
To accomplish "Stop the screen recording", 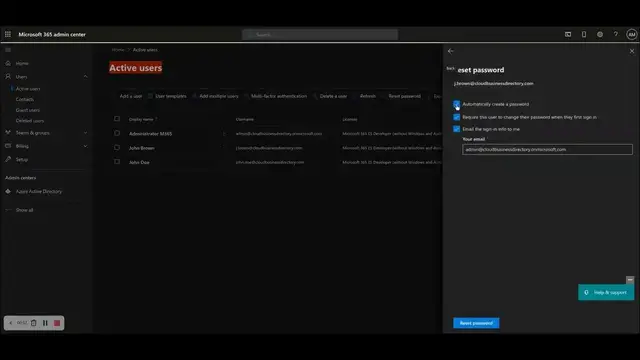I will 57,323.
